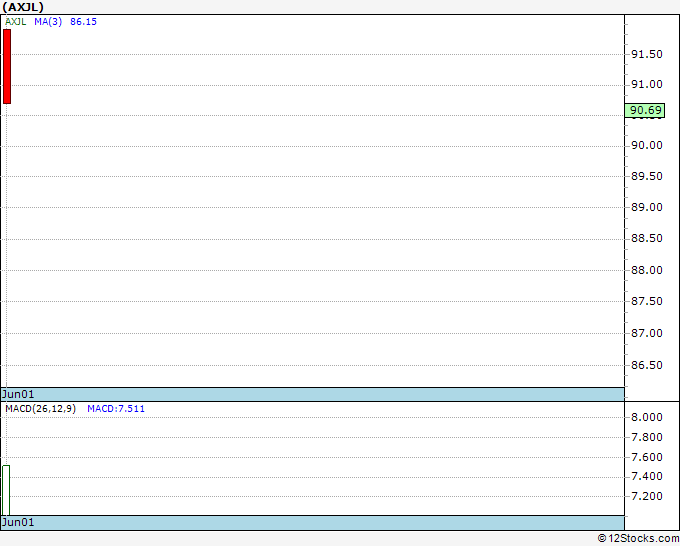Open the 12Stocks.com copyright link

pos(638,539)
